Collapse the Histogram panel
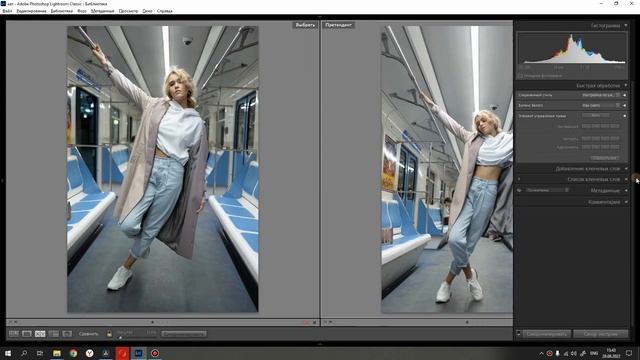 click(x=626, y=26)
